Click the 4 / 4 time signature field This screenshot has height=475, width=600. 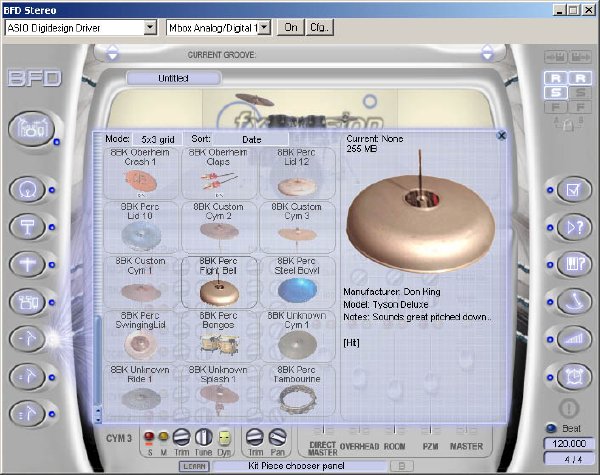(569, 459)
